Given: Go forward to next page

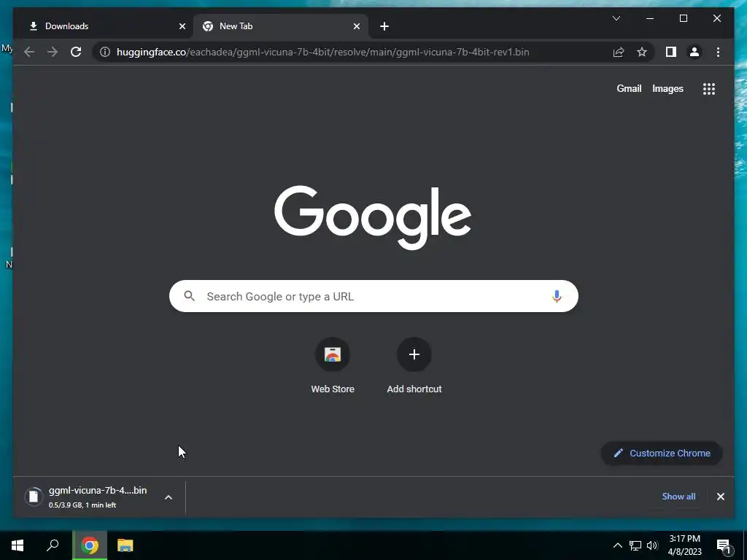Looking at the screenshot, I should (53, 52).
